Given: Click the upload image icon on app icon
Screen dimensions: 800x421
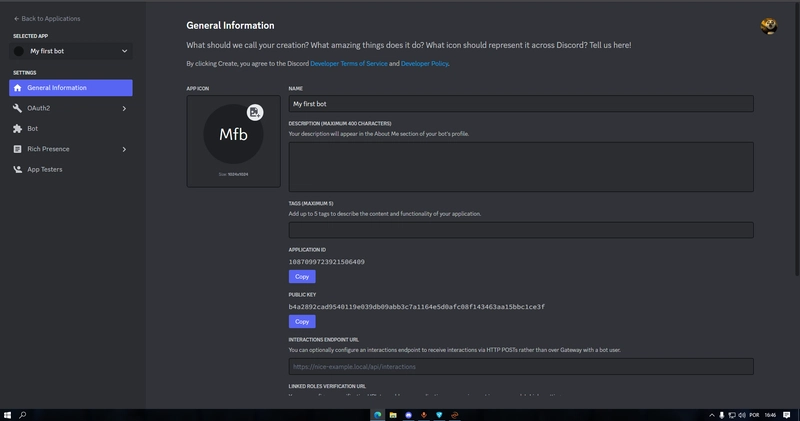Looking at the screenshot, I should [255, 112].
